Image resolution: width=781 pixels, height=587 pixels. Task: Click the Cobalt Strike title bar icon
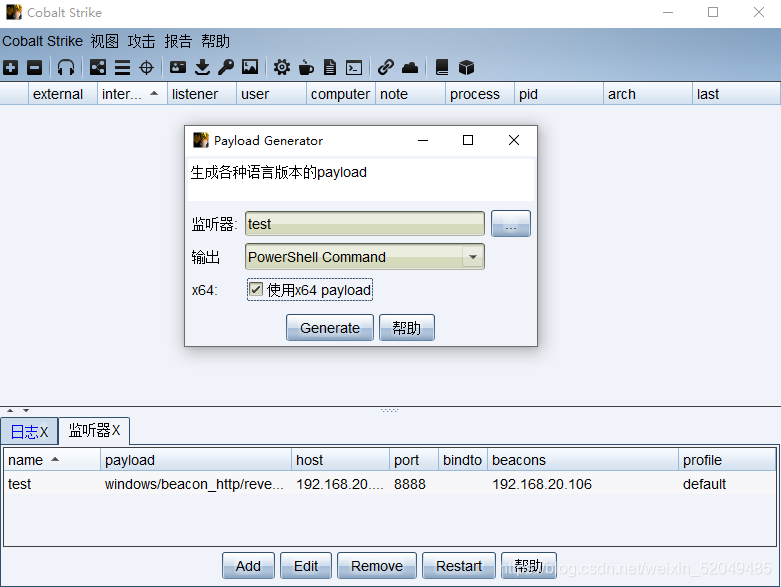click(14, 12)
